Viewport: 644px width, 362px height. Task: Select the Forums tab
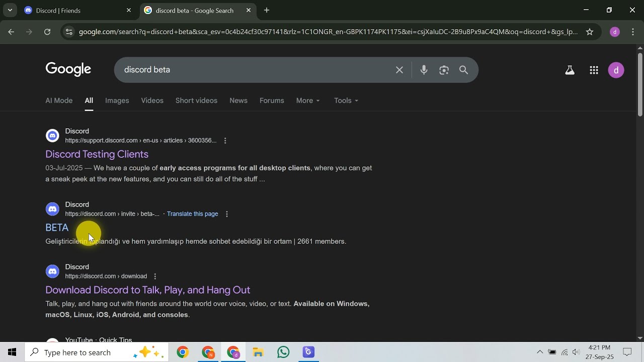[x=272, y=101]
